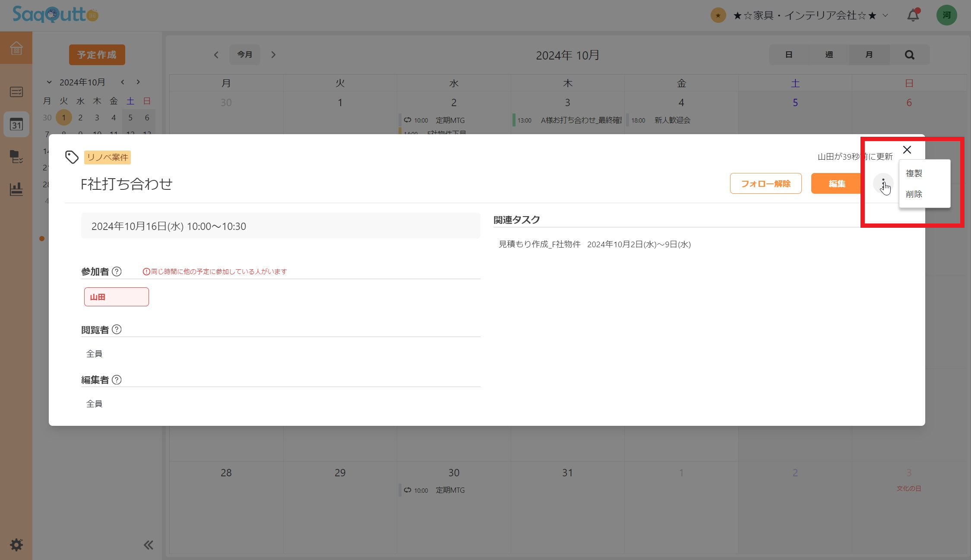The height and width of the screenshot is (560, 971).
Task: Click the three-dot more options icon
Action: click(882, 184)
